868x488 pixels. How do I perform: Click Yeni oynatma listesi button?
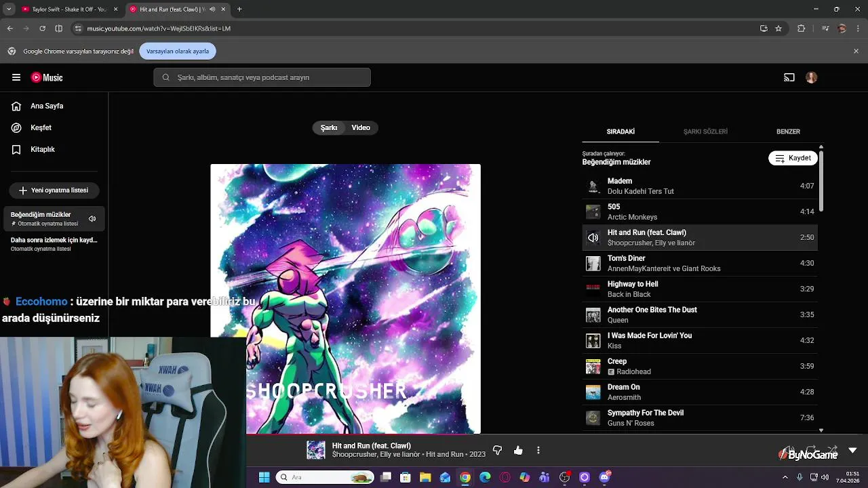coord(54,190)
